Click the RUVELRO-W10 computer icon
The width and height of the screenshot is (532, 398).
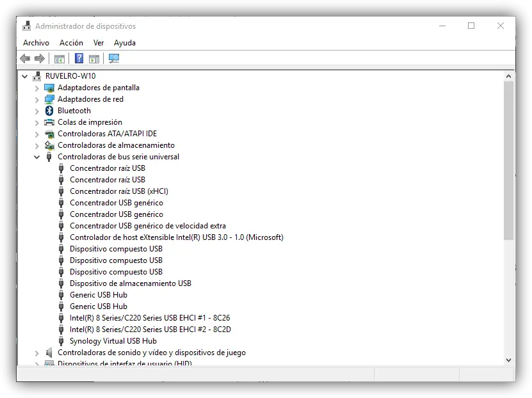36,76
